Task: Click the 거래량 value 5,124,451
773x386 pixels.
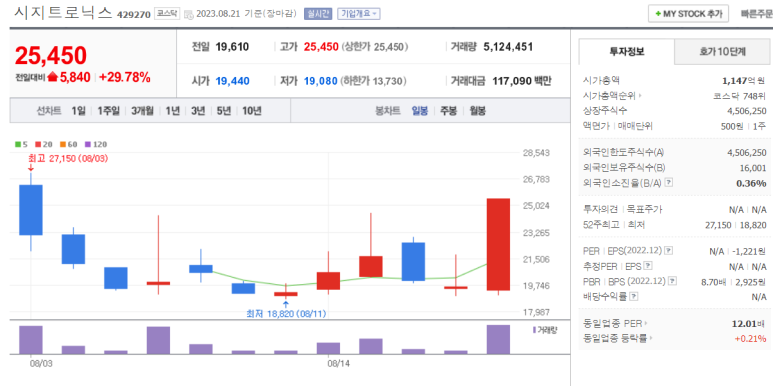Action: 508,47
